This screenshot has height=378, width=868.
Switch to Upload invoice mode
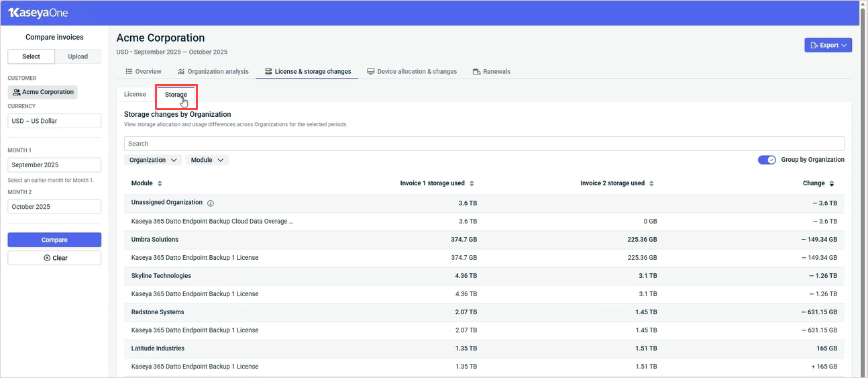coord(78,56)
